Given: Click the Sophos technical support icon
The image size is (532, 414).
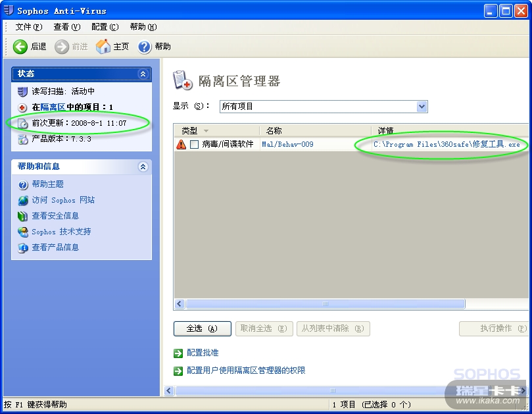Looking at the screenshot, I should click(23, 232).
